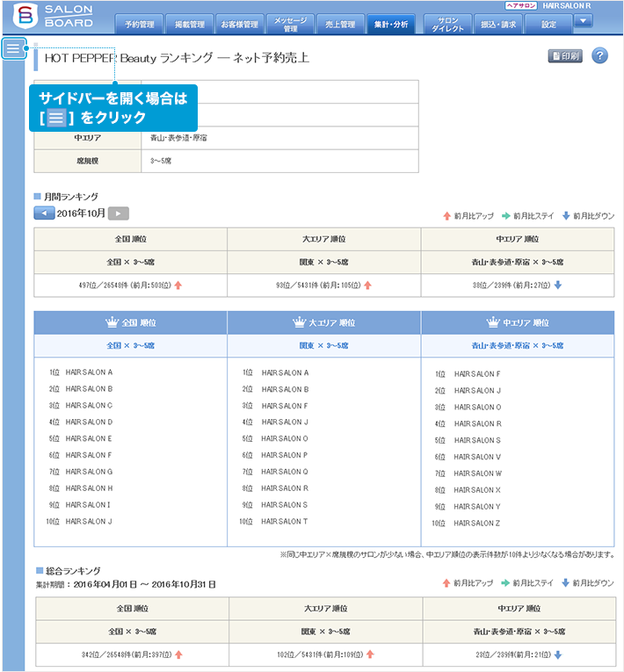This screenshot has width=624, height=672.
Task: Click the crown icon in 全国 順位 header
Action: pyautogui.click(x=111, y=322)
